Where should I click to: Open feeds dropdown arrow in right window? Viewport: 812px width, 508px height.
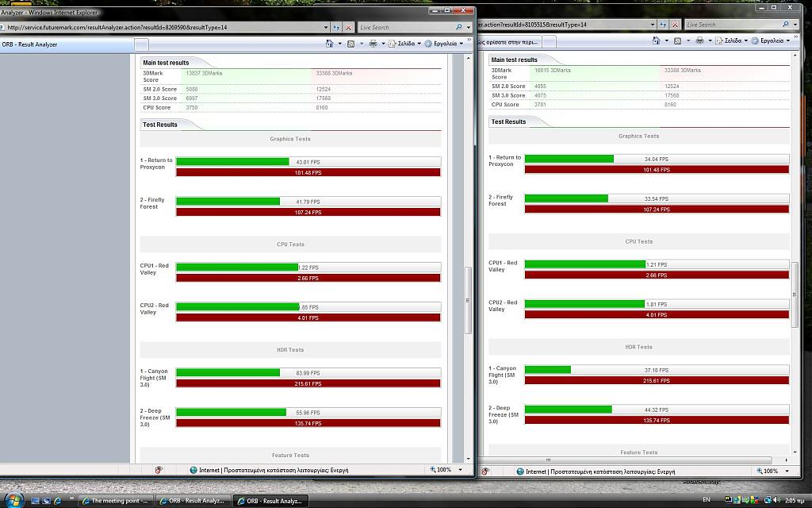pyautogui.click(x=688, y=40)
